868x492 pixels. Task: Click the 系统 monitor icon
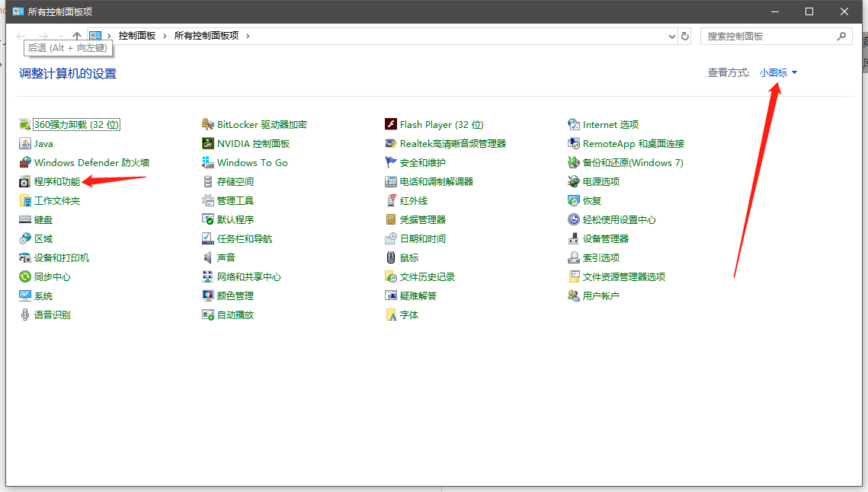(x=25, y=296)
